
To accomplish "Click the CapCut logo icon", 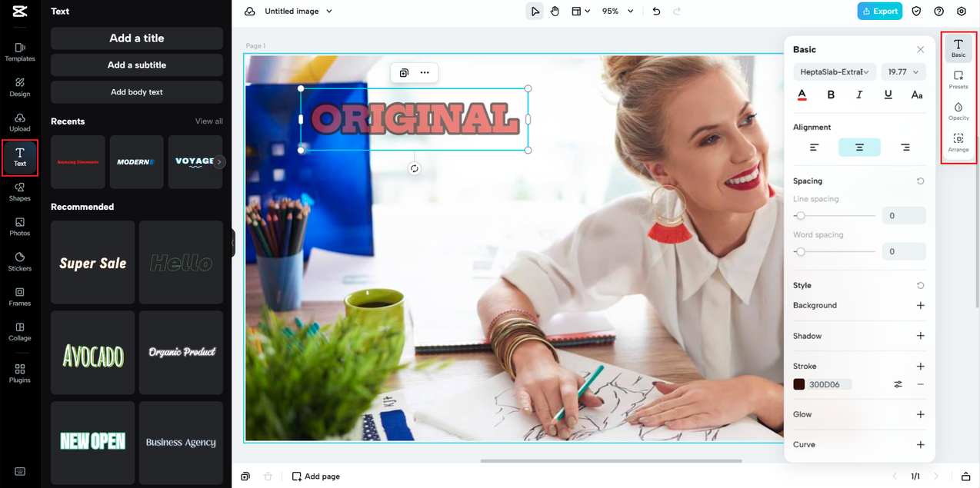I will point(20,12).
